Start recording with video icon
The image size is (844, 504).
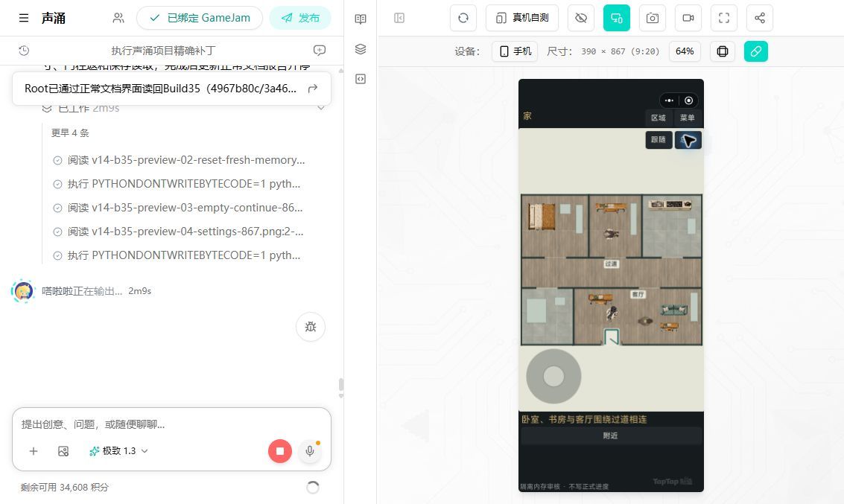(x=688, y=18)
